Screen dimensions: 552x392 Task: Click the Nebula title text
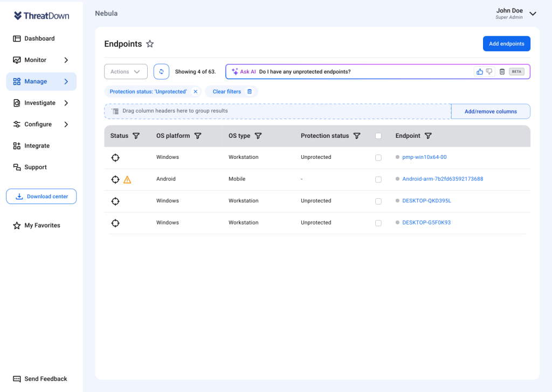click(106, 13)
